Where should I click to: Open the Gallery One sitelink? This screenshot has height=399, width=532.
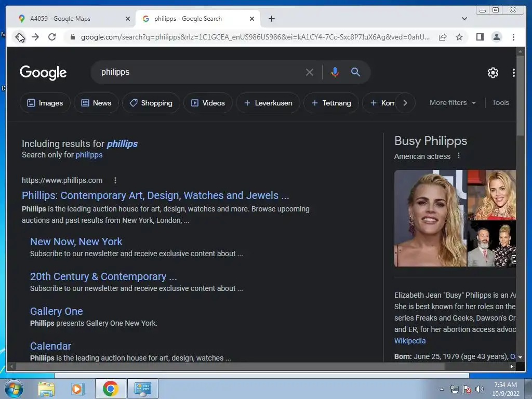click(x=56, y=311)
